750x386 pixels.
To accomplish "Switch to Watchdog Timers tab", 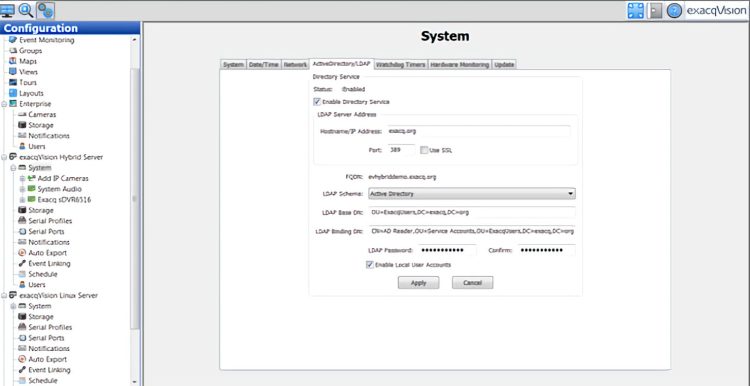I will (400, 65).
